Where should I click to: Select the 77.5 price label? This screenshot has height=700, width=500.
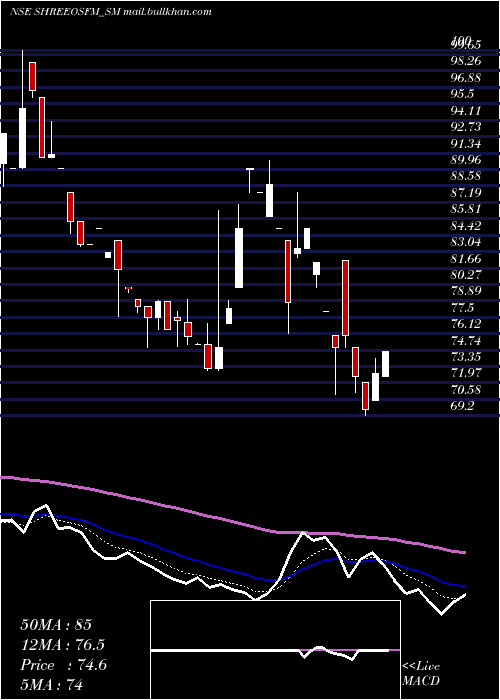pyautogui.click(x=462, y=308)
